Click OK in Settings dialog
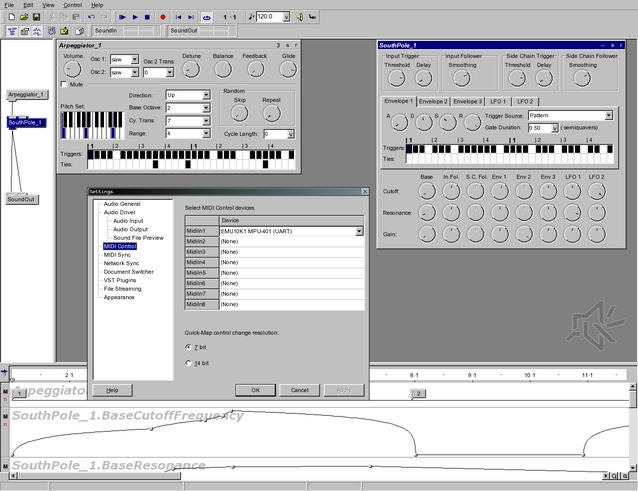The width and height of the screenshot is (638, 491). pos(255,390)
